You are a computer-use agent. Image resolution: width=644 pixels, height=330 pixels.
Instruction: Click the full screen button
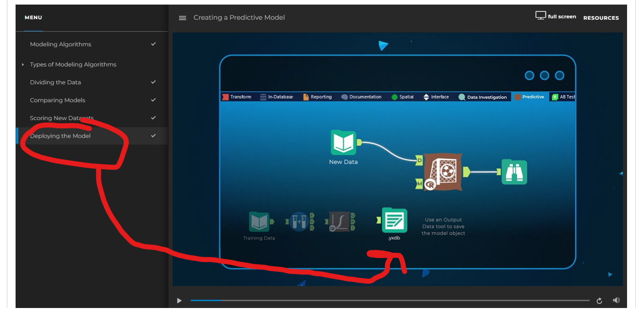tap(556, 15)
